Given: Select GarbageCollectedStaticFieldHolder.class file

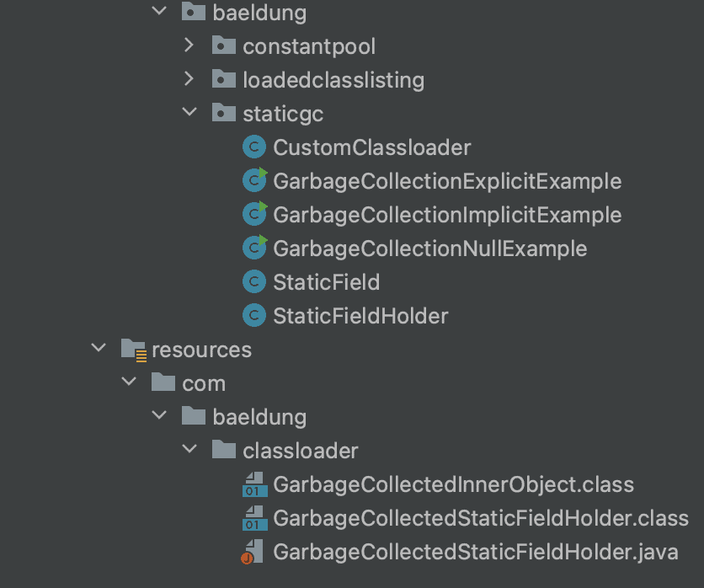Looking at the screenshot, I should pyautogui.click(x=481, y=518).
